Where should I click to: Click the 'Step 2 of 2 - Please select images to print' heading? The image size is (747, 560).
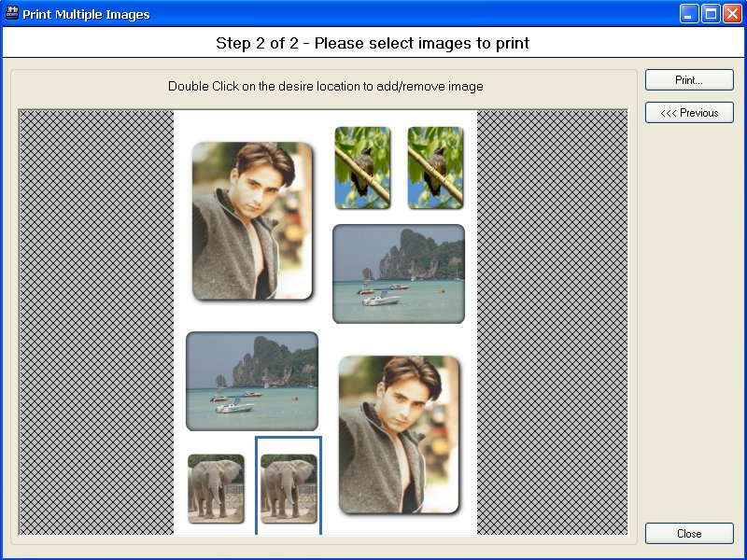click(x=373, y=43)
